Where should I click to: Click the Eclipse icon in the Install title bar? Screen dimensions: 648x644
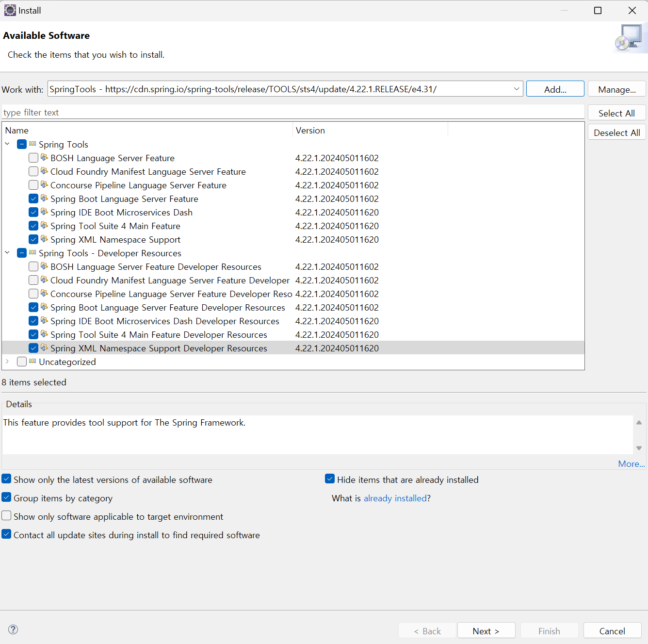coord(10,10)
